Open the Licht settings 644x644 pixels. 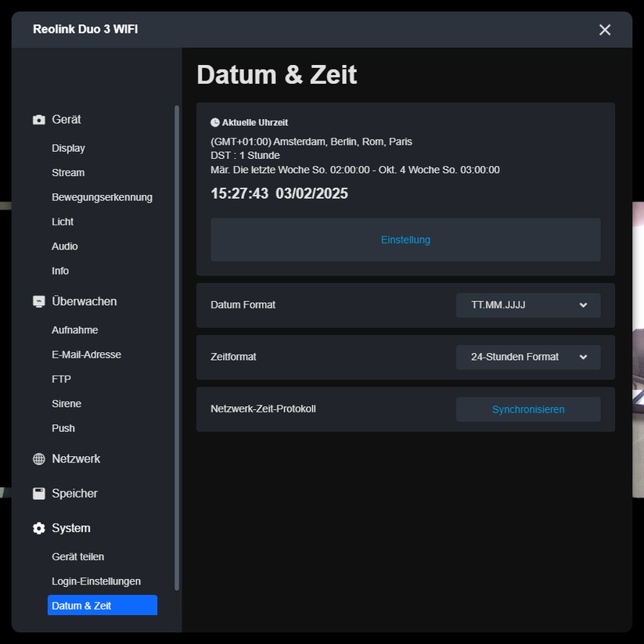click(63, 221)
